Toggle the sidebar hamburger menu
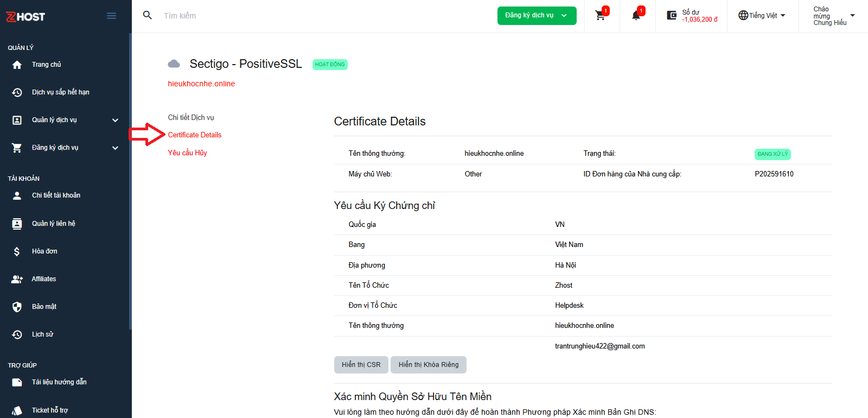 [111, 16]
